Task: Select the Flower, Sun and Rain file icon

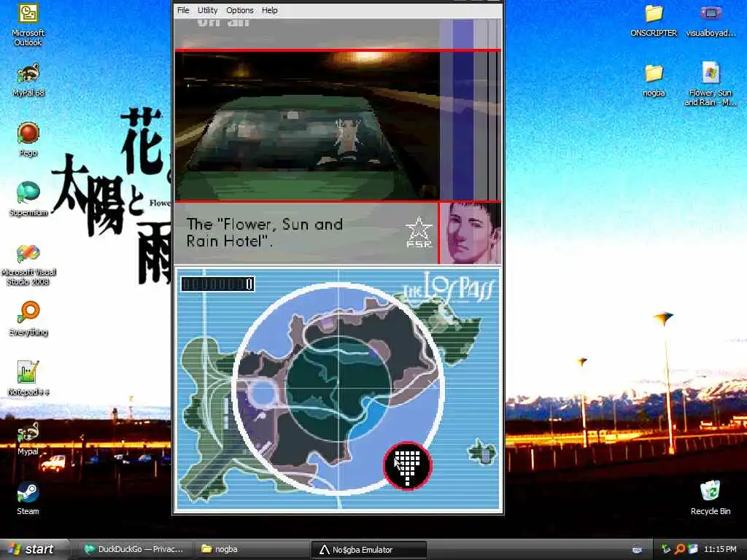Action: [711, 84]
